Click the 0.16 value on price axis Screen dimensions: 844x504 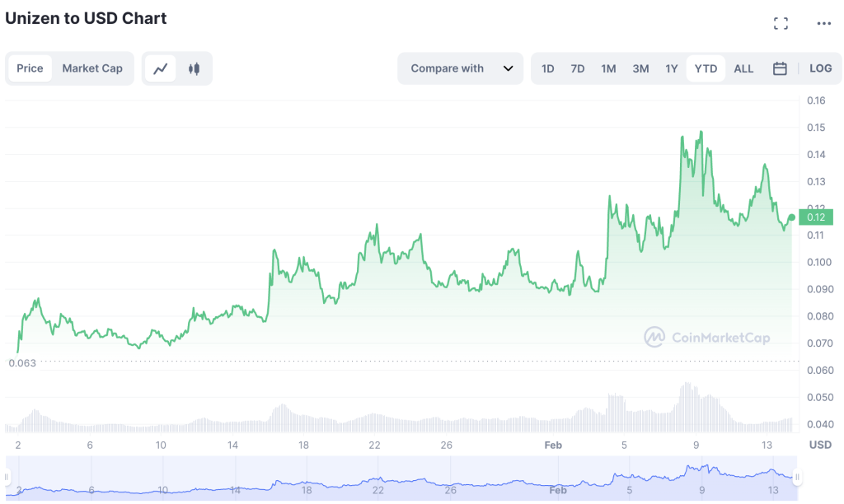pos(816,100)
